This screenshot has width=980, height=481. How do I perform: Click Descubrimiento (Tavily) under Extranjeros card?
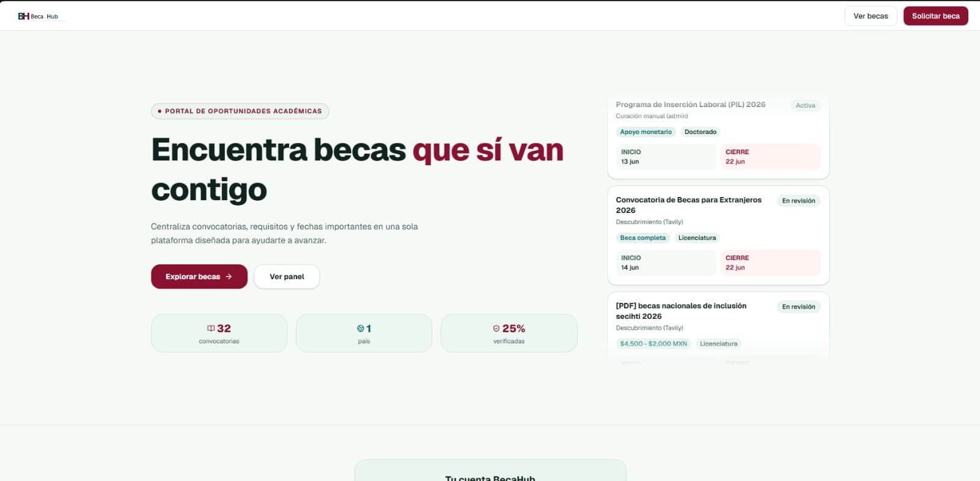pos(649,222)
